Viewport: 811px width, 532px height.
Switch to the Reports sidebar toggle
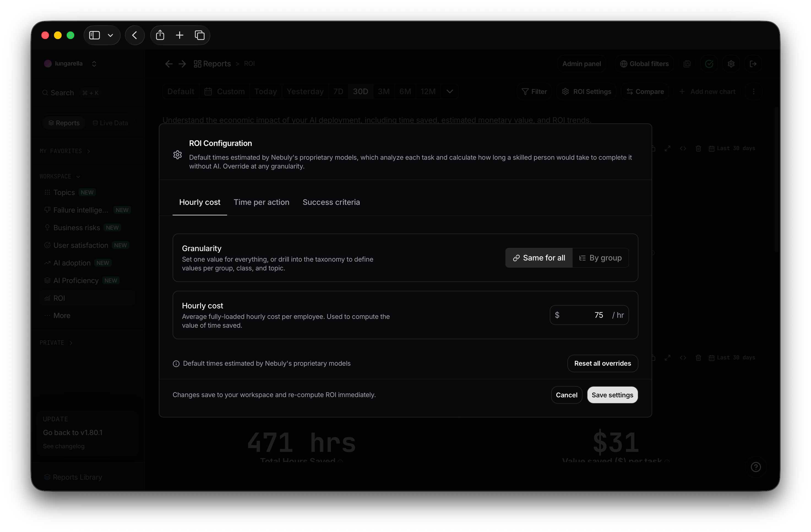(x=64, y=123)
